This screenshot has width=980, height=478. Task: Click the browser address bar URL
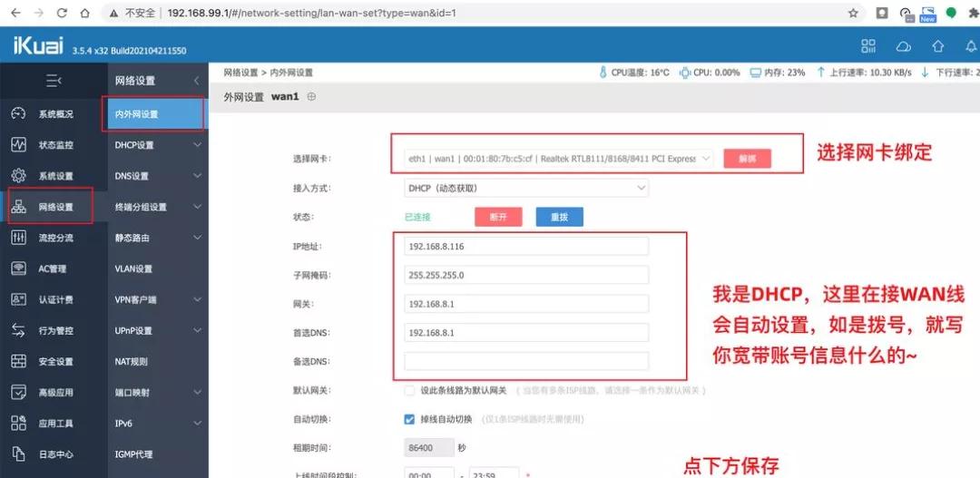tap(311, 13)
